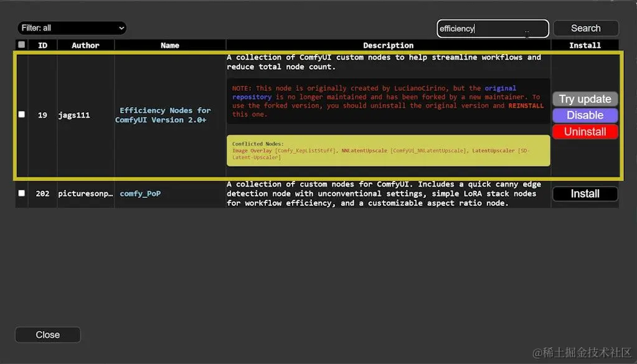
Task: Uninstall the Efficiency Nodes extension
Action: tap(585, 131)
